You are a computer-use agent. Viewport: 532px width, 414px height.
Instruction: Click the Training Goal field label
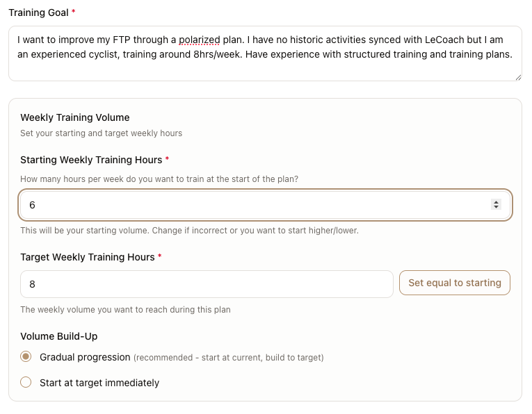38,13
